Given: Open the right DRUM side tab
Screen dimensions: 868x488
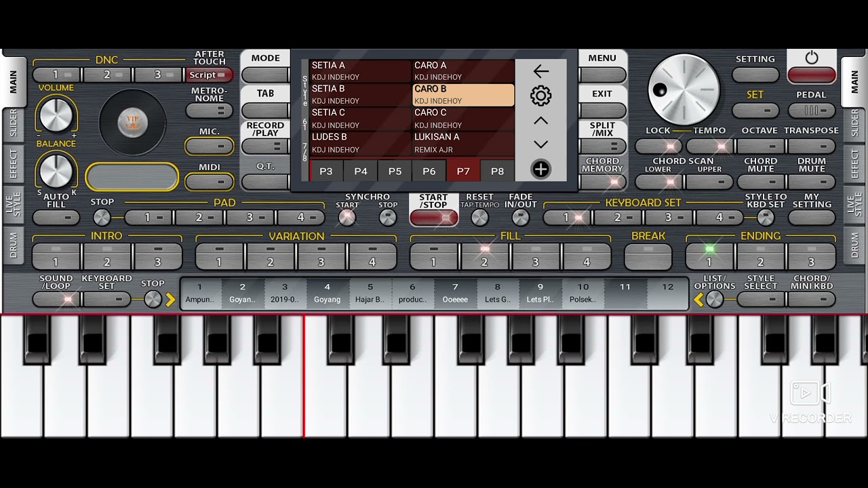Looking at the screenshot, I should tap(853, 244).
